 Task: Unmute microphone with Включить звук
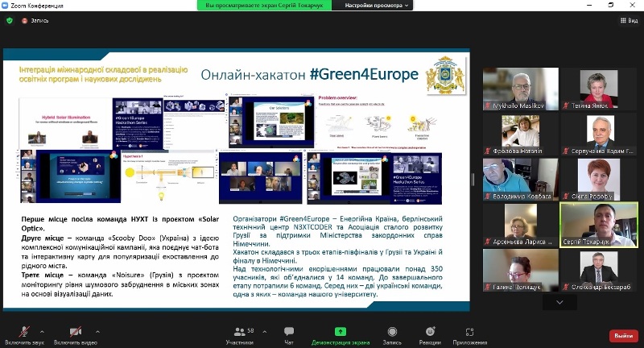click(x=24, y=335)
